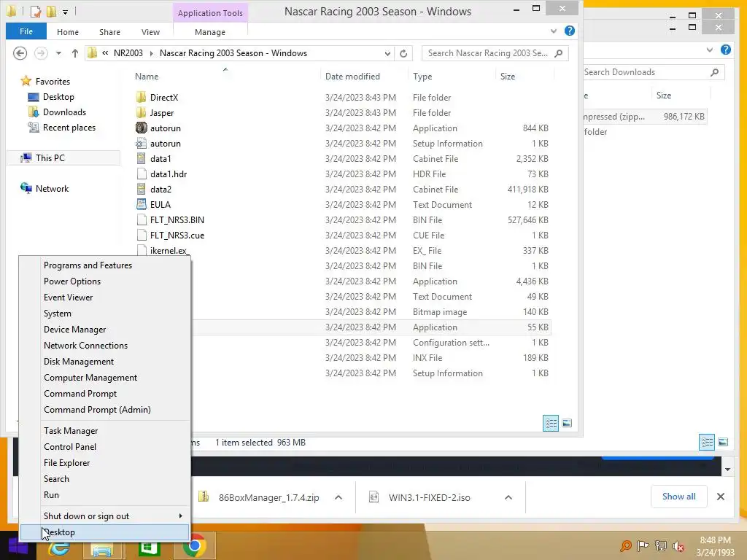The width and height of the screenshot is (747, 560).
Task: Select the autorun Setup Information icon
Action: coord(141,144)
